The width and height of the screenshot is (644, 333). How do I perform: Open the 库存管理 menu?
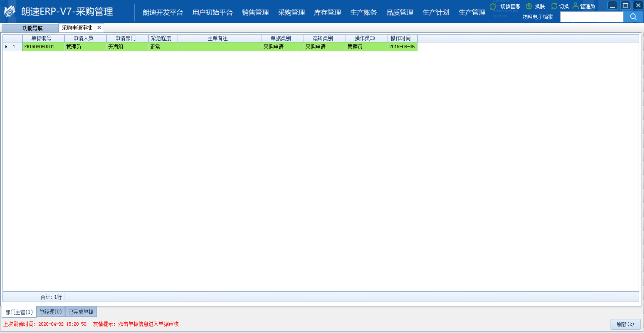click(x=327, y=12)
